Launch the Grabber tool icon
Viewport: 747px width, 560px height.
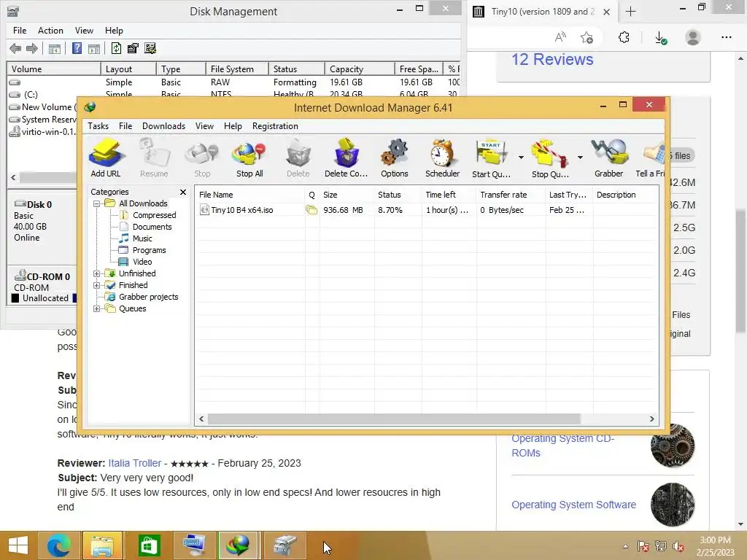pos(609,158)
